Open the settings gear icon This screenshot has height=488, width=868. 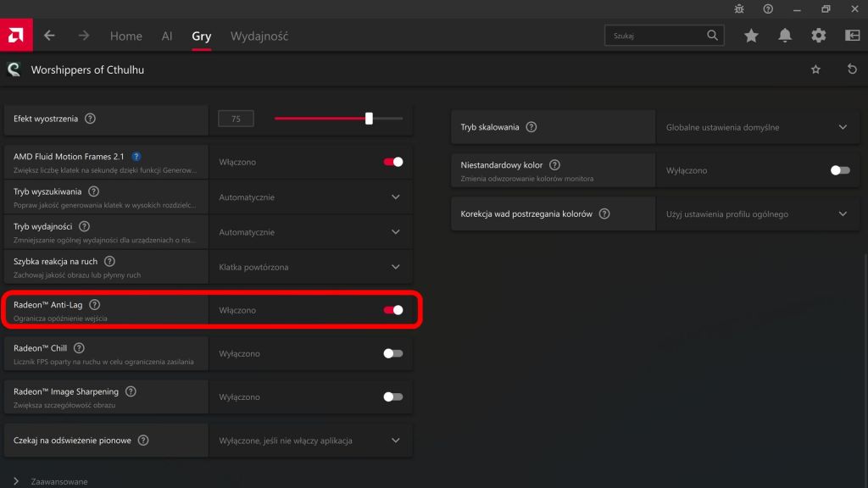(818, 36)
